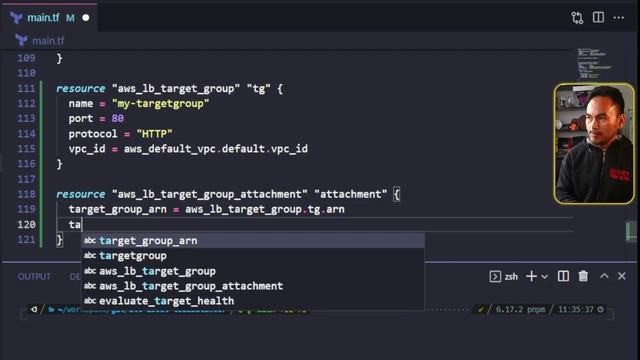Click "aws_lb_target_group" resource type on line 111
The image size is (640, 360).
pos(176,89)
